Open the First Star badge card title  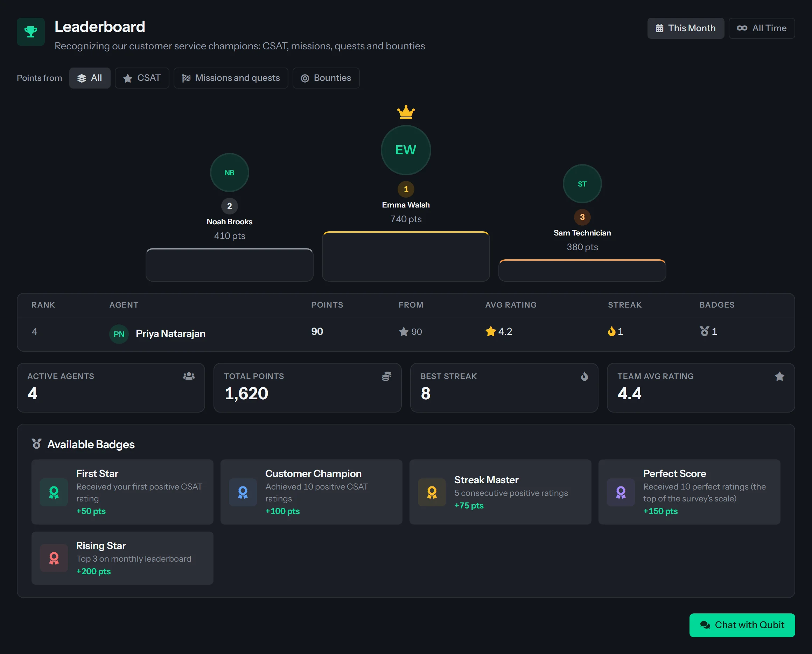[97, 473]
